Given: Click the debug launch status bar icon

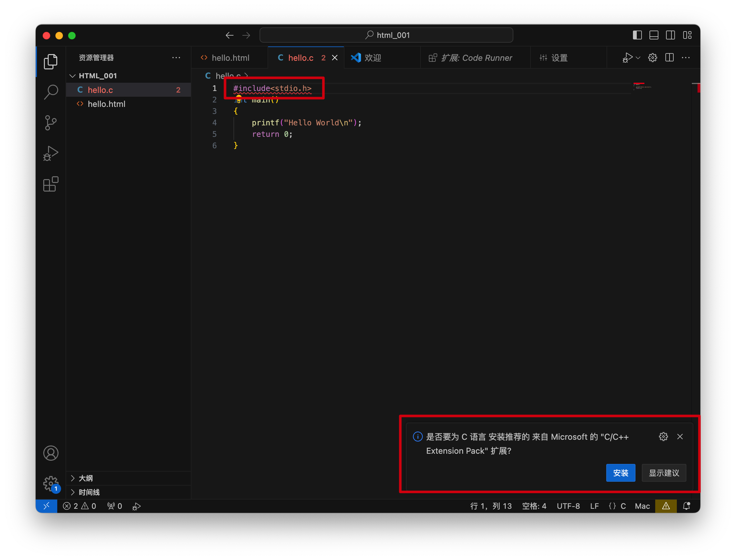Looking at the screenshot, I should click(x=136, y=506).
